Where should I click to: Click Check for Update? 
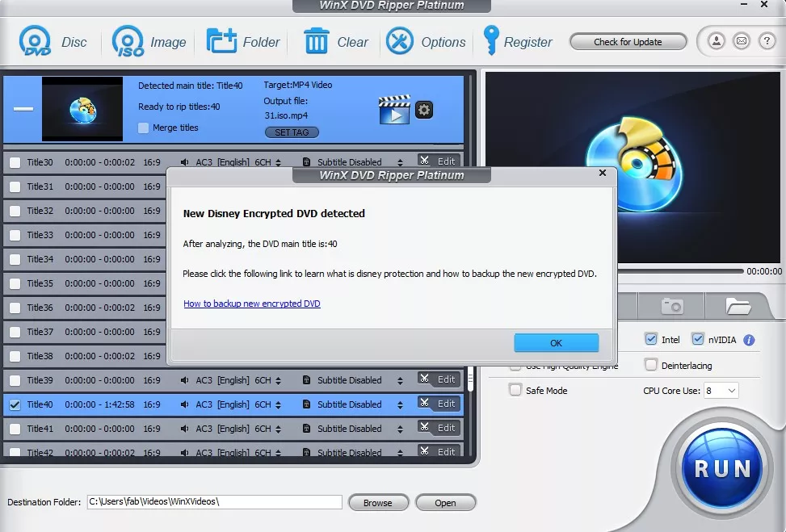click(x=628, y=41)
